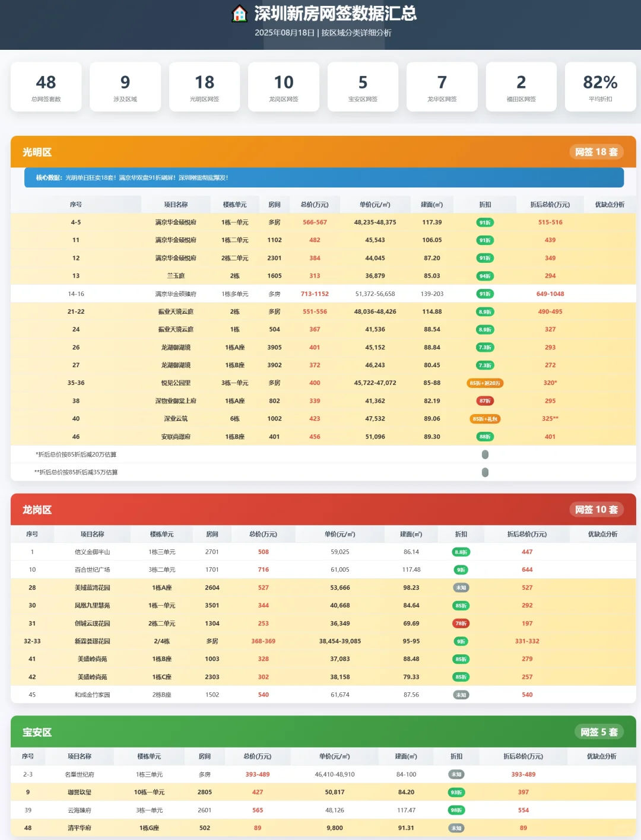The image size is (641, 840).
Task: Click the 未知 badge for 美域蓝湾花园
Action: coord(461,588)
